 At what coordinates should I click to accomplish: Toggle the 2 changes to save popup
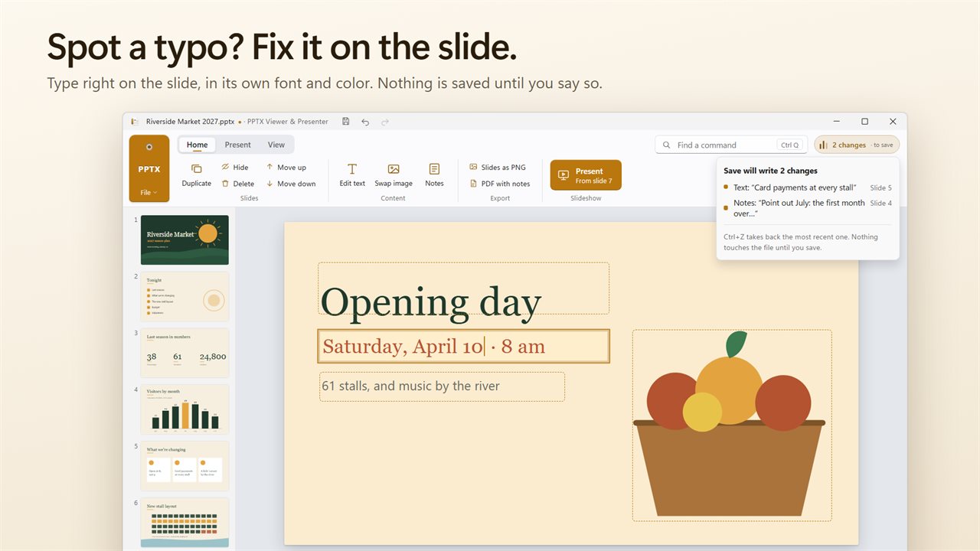coord(857,145)
